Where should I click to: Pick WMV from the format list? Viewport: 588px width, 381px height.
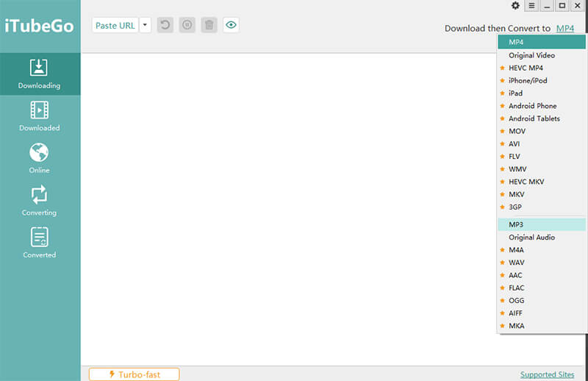click(542, 169)
